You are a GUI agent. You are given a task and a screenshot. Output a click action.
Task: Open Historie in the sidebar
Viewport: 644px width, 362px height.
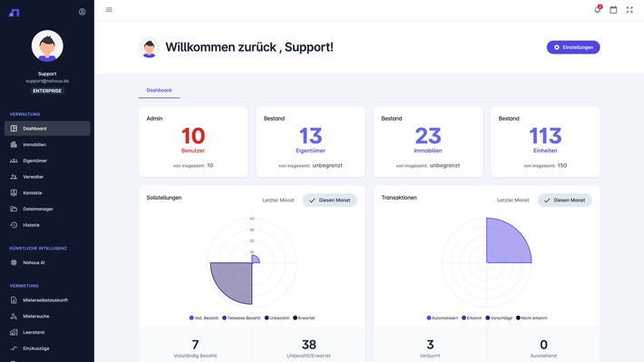coord(47,225)
